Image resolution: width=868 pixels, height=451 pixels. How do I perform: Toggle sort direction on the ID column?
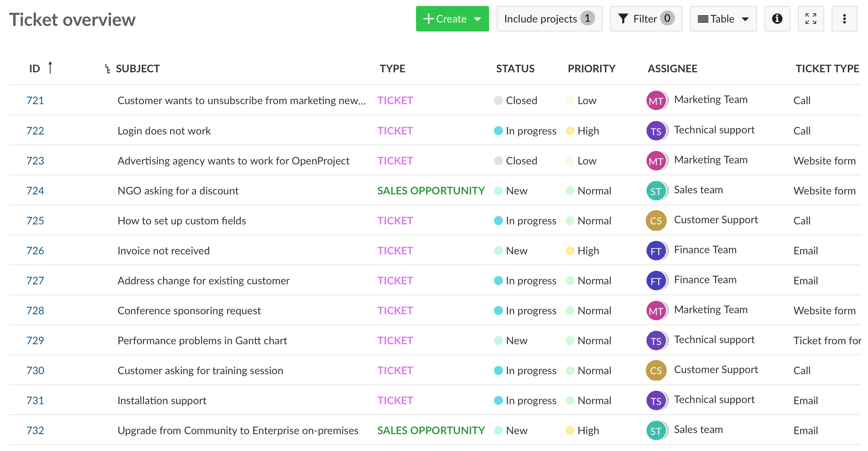[51, 67]
